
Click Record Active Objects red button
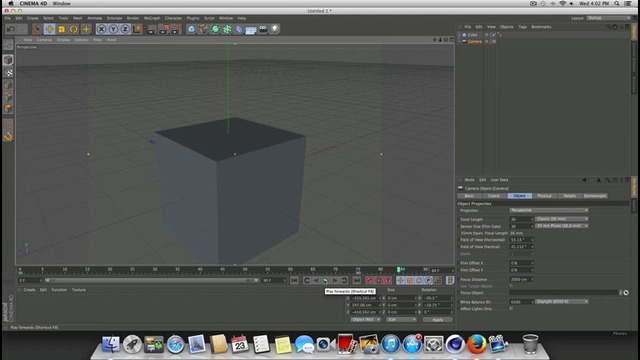point(369,280)
